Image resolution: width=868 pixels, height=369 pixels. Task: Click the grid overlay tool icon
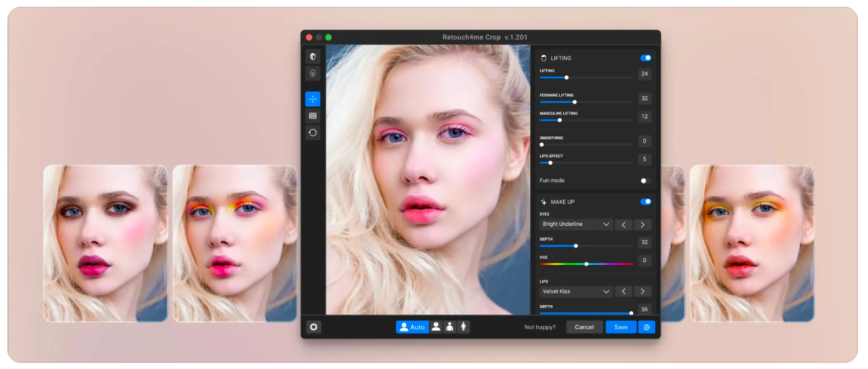pyautogui.click(x=313, y=116)
